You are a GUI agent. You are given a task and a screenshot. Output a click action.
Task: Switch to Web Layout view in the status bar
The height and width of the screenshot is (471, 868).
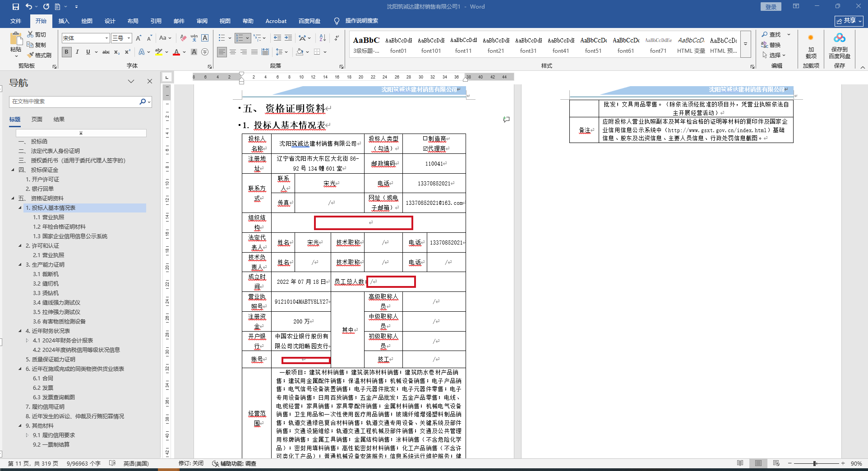[776, 463]
